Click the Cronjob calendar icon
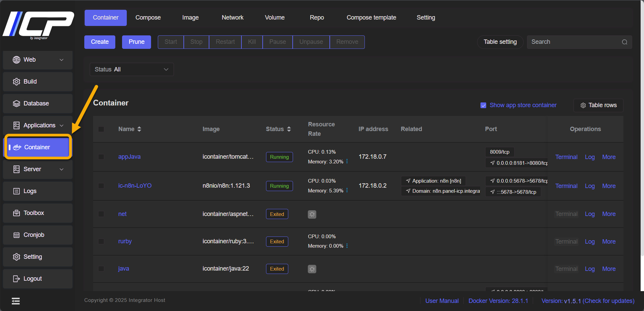The width and height of the screenshot is (644, 311). point(17,235)
